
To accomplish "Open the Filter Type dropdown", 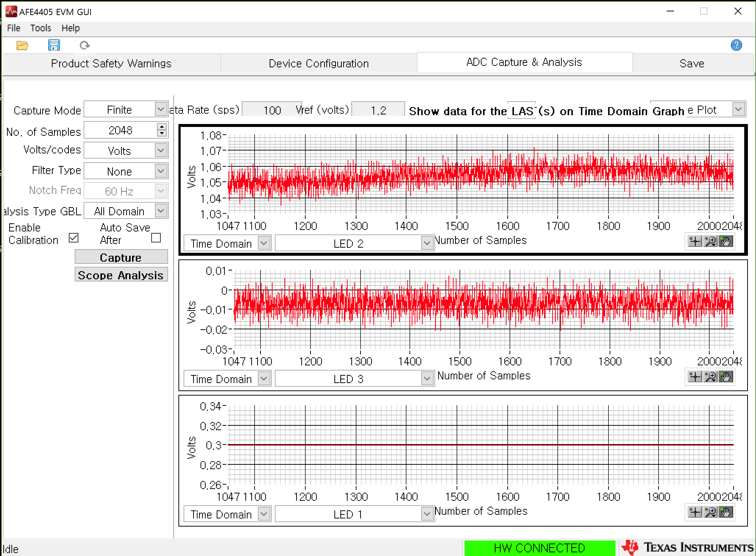I will 161,171.
